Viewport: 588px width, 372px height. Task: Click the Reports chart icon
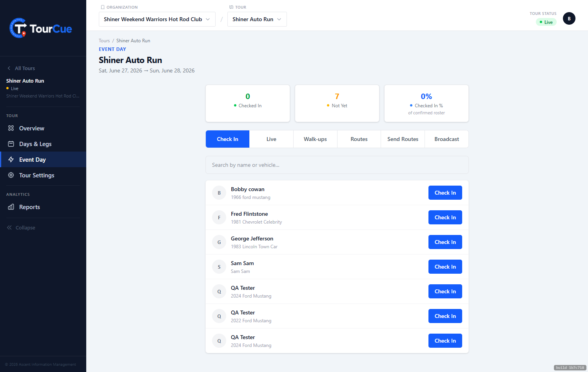[11, 207]
